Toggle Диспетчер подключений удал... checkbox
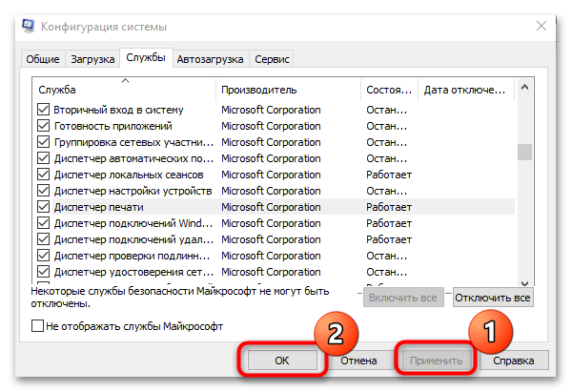 pyautogui.click(x=44, y=239)
